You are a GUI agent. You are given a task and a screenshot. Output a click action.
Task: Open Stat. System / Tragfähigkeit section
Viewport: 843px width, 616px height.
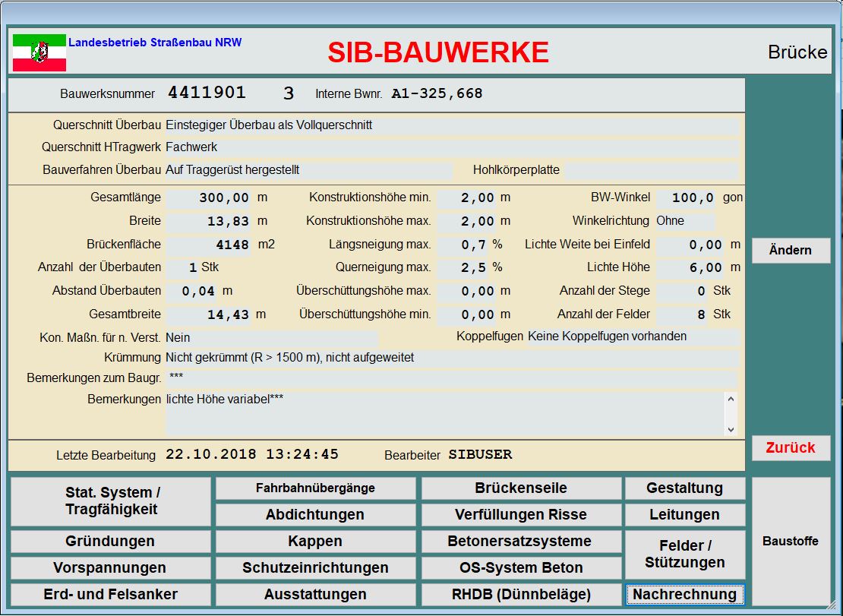point(111,501)
